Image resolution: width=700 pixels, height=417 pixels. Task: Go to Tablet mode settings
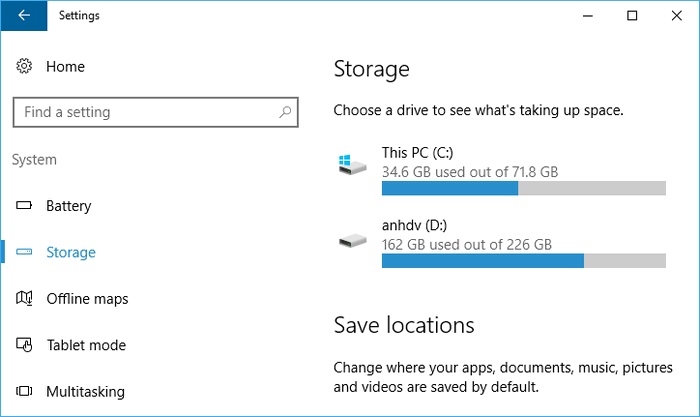point(86,345)
